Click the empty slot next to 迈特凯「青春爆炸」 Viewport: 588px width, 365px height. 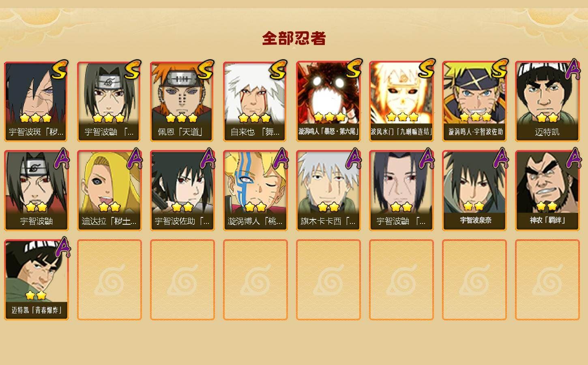pos(109,280)
